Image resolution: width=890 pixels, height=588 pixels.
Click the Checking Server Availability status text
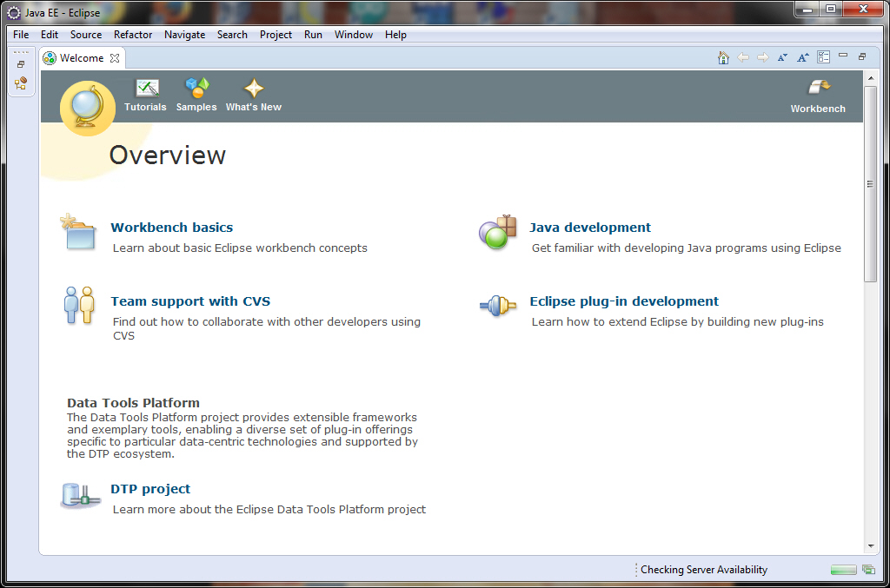click(x=704, y=570)
